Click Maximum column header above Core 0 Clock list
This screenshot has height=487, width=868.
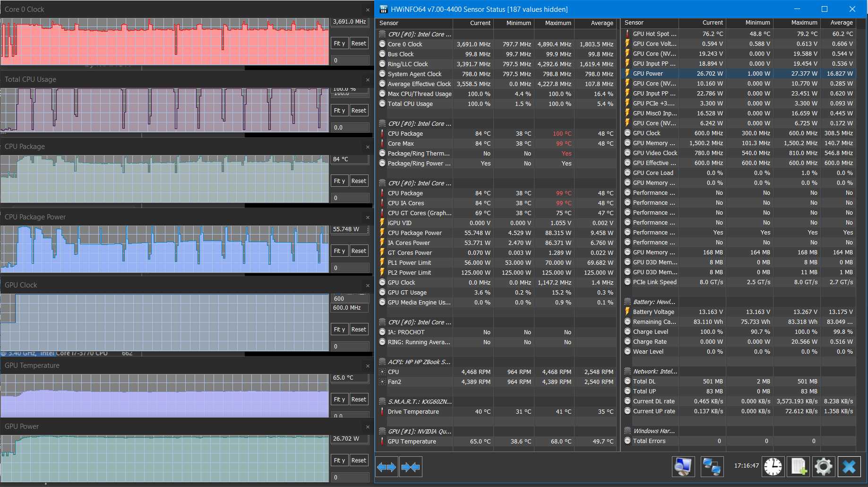554,23
